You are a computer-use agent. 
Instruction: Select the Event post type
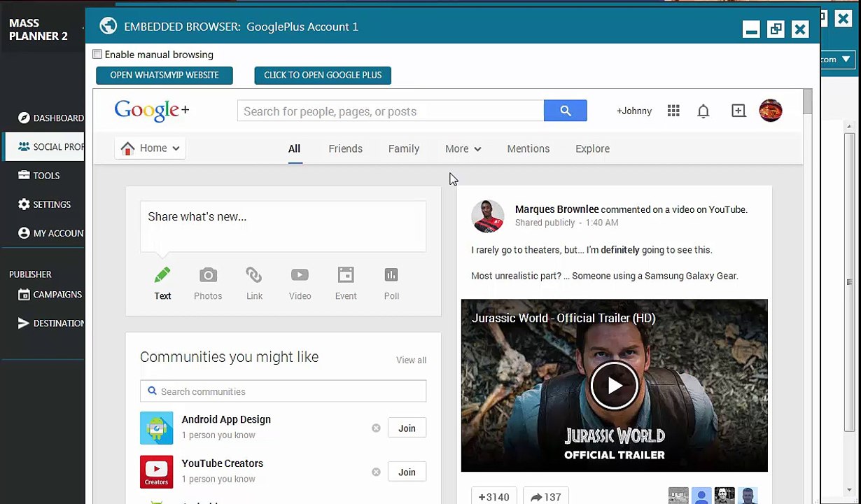[x=346, y=283]
